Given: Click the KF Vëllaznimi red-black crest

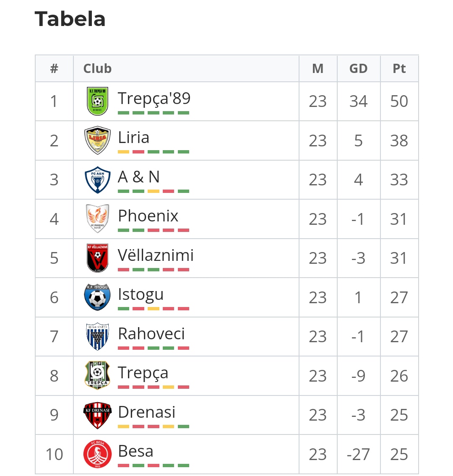Looking at the screenshot, I should [97, 258].
